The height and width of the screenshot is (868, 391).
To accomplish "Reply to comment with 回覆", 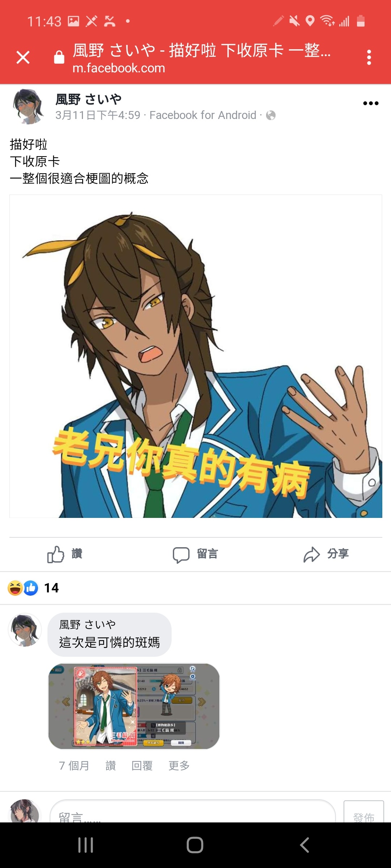I will (142, 766).
